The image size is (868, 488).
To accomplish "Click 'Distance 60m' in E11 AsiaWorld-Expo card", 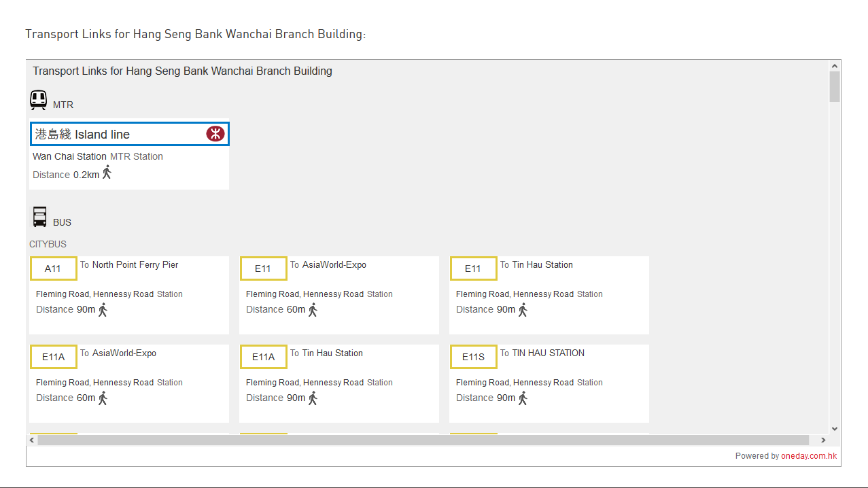I will click(x=275, y=309).
